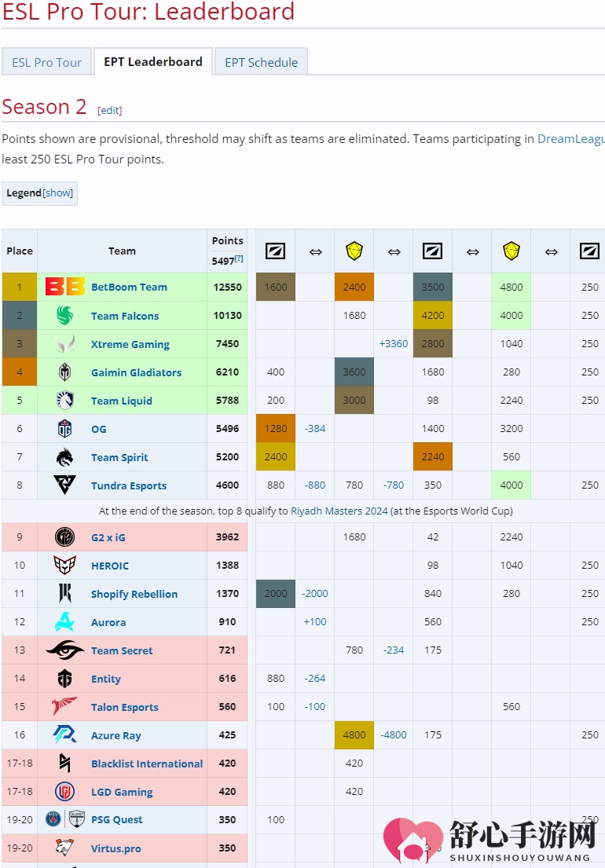The image size is (605, 868).
Task: Click the Aurora logo icon
Action: point(64,621)
